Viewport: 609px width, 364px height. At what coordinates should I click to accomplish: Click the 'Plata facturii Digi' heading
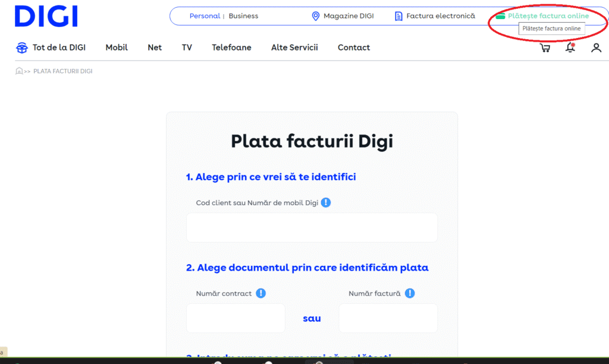point(312,141)
